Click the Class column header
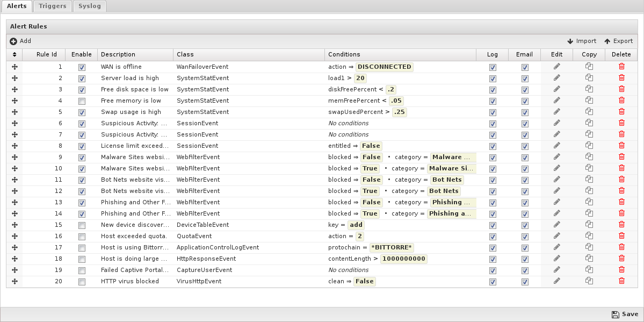The image size is (644, 322). pos(249,54)
